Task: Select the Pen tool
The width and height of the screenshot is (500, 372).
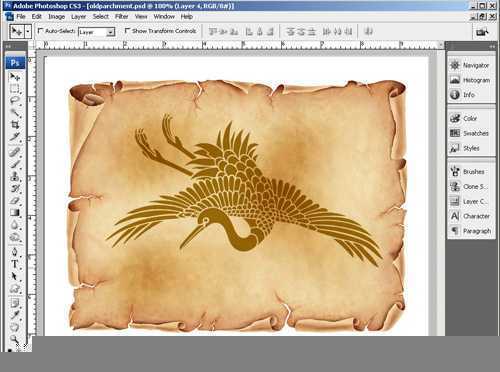Action: click(15, 252)
